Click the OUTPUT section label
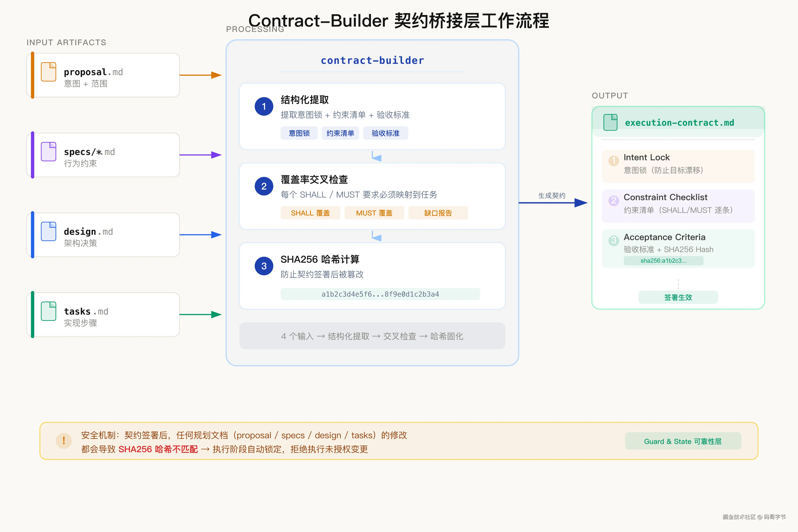798x532 pixels. [x=610, y=96]
